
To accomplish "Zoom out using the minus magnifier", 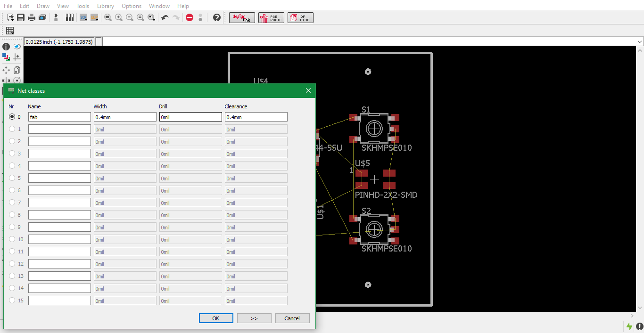I will click(x=130, y=17).
